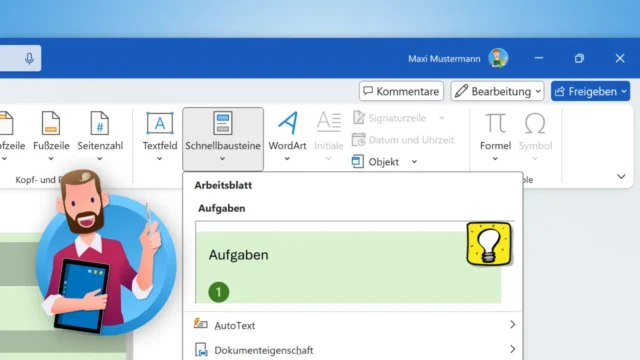This screenshot has height=360, width=640.
Task: Expand the Objekt dropdown arrow
Action: (414, 162)
